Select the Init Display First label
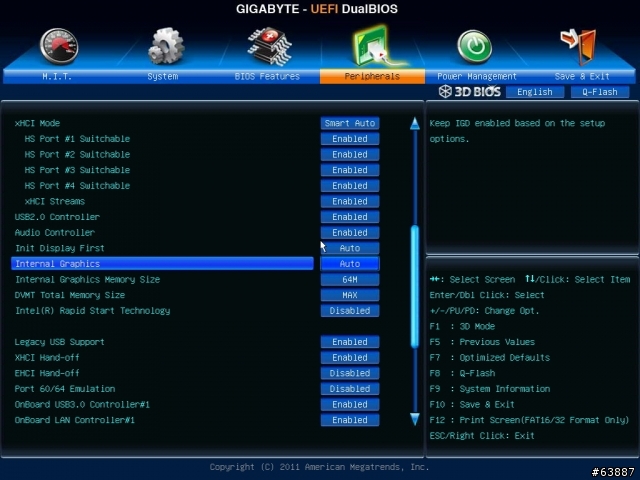This screenshot has height=480, width=640. pyautogui.click(x=60, y=248)
